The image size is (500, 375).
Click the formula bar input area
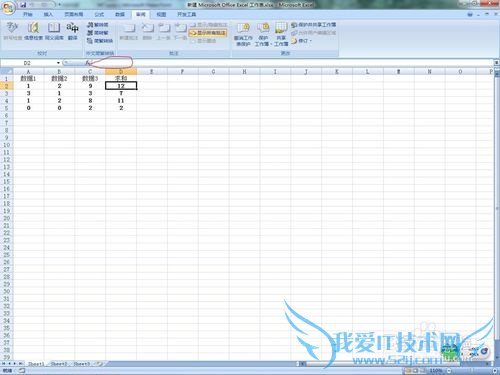[292, 63]
